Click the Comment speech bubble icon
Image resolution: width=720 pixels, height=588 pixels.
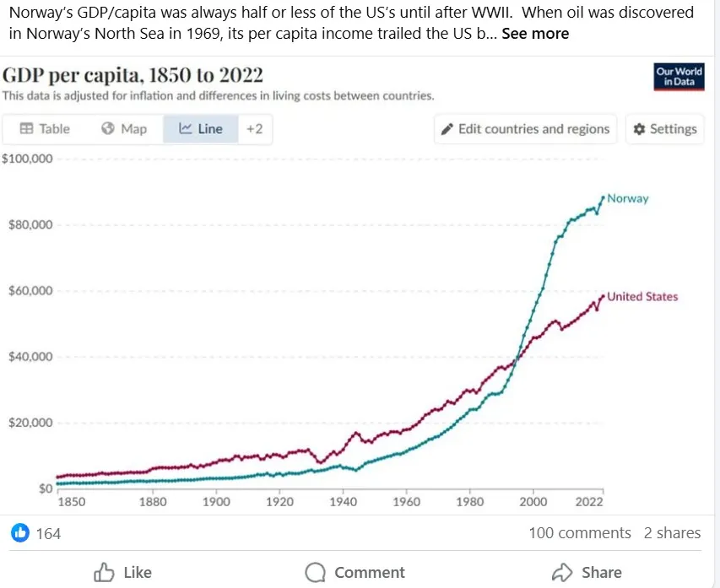[315, 573]
